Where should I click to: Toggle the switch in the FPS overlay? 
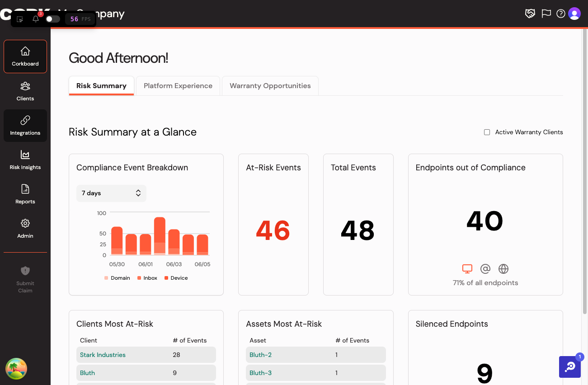tap(53, 19)
